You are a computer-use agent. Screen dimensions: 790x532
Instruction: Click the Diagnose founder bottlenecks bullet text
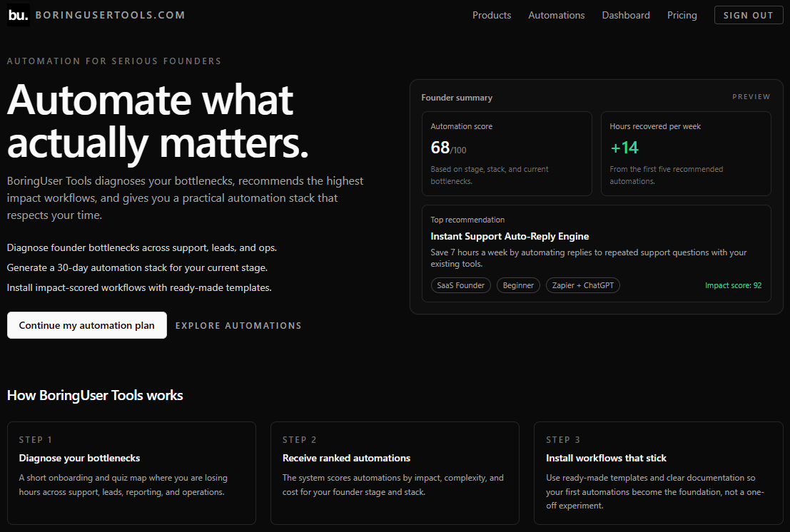(x=141, y=247)
